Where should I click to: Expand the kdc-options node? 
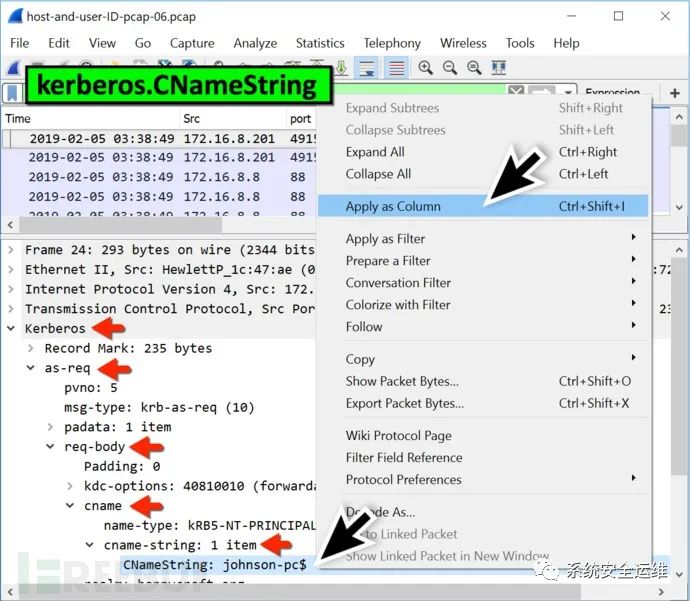coord(70,486)
